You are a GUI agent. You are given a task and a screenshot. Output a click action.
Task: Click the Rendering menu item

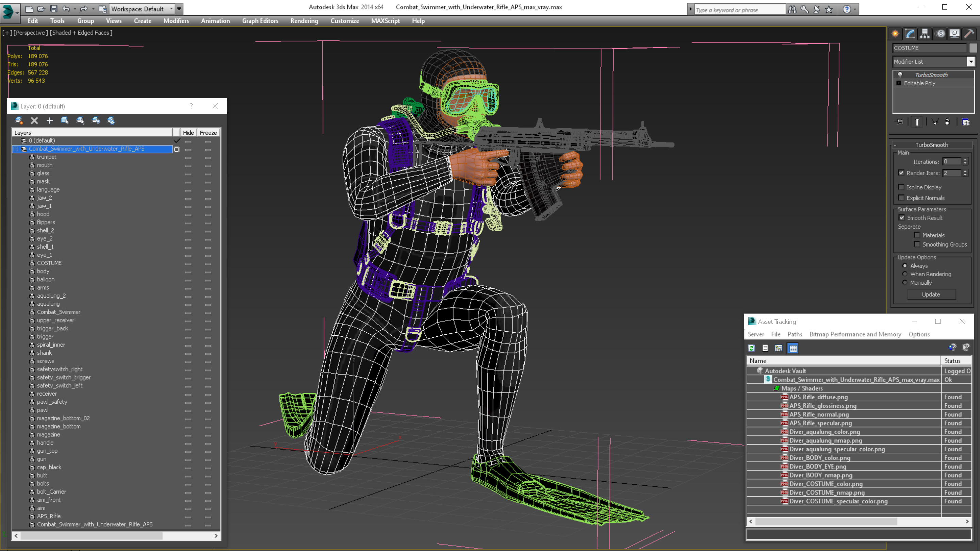pos(304,21)
